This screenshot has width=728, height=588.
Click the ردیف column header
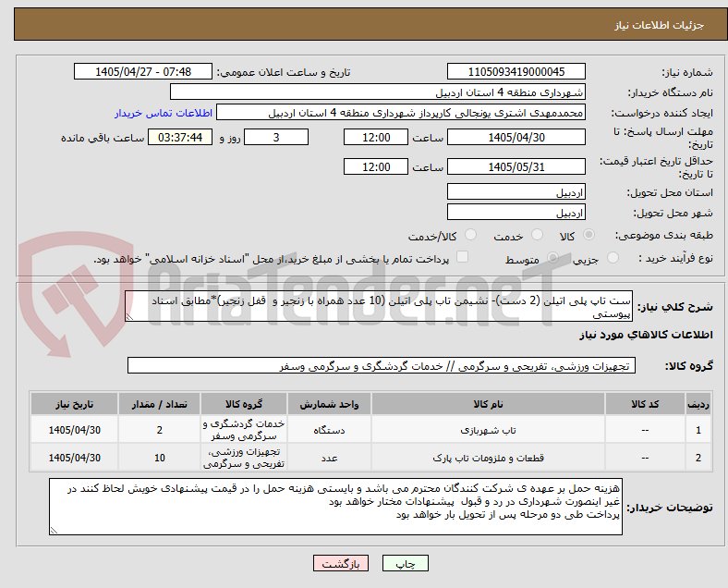tap(698, 404)
